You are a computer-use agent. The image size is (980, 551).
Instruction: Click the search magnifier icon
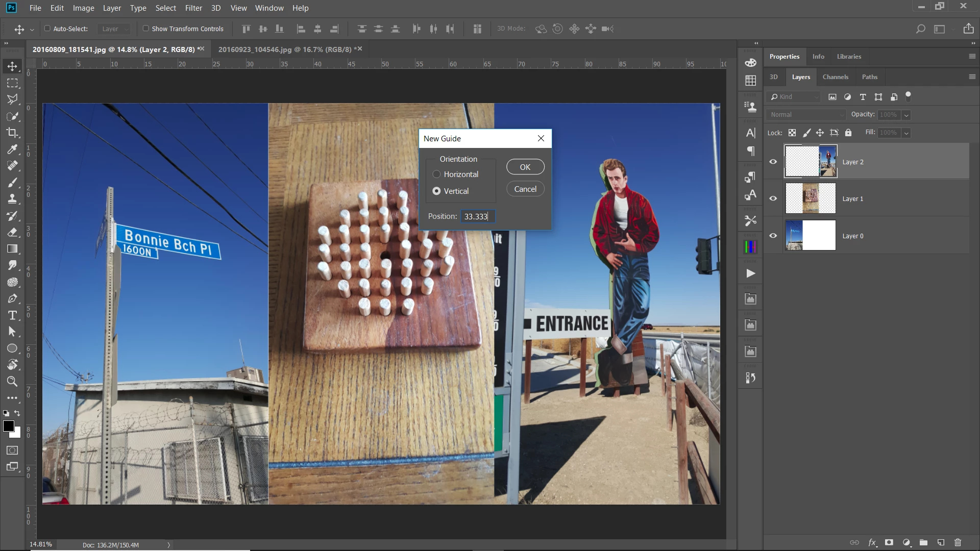pos(920,29)
